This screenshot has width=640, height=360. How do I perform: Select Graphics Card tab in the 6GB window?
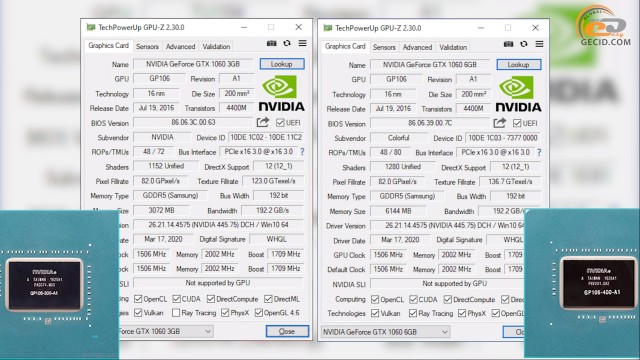[345, 46]
